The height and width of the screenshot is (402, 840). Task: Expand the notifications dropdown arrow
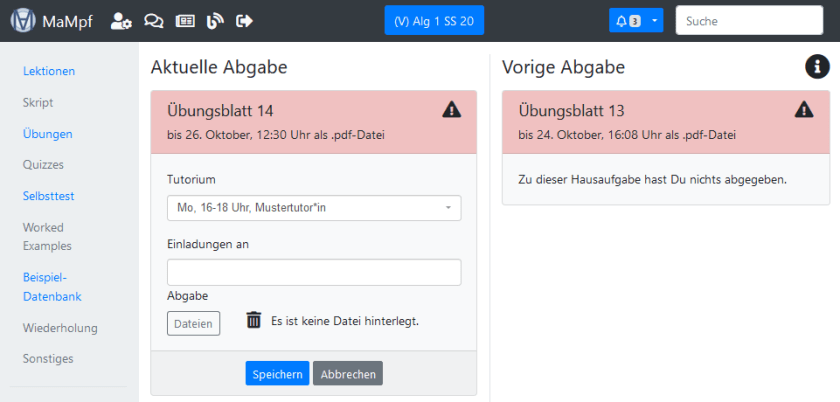(x=654, y=21)
